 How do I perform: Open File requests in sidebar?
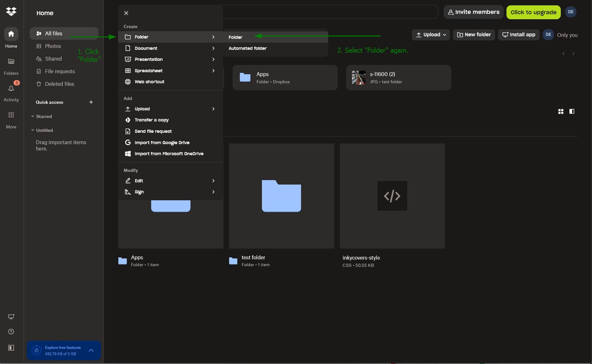[x=64, y=71]
